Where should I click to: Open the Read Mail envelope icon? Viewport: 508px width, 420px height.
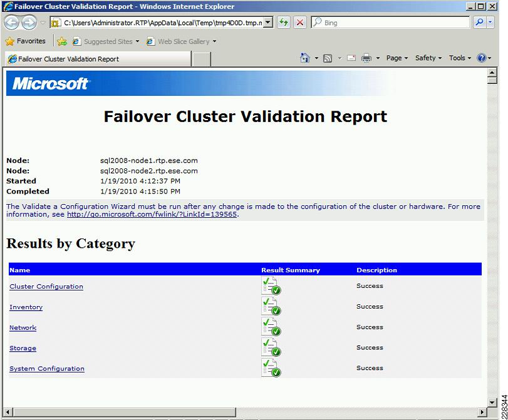pyautogui.click(x=351, y=58)
